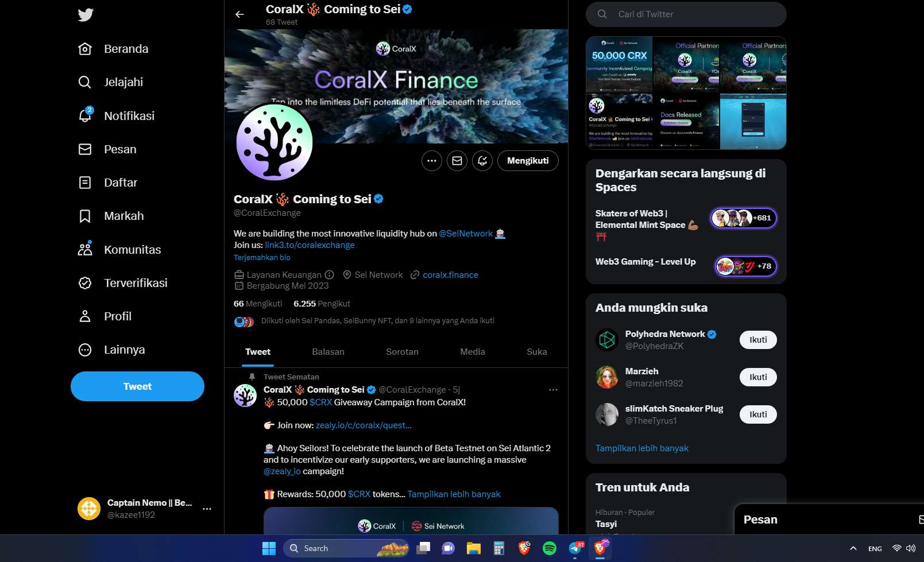This screenshot has width=924, height=562.
Task: View the 6.255 Pengikut list
Action: click(322, 304)
